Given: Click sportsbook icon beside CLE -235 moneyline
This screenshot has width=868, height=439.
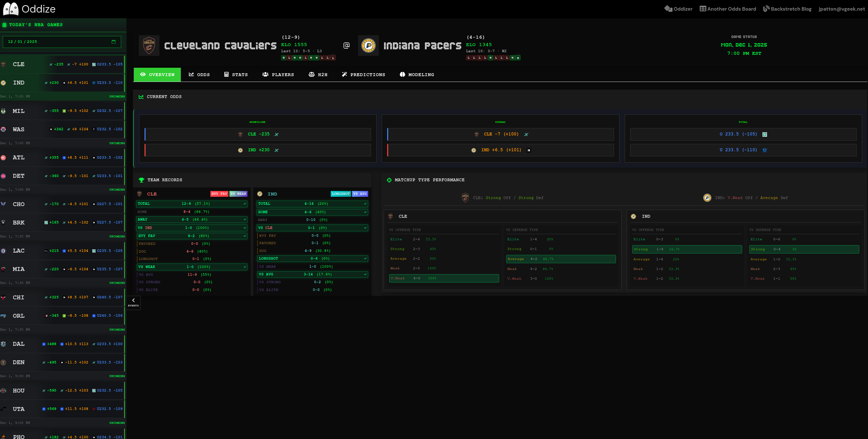Looking at the screenshot, I should coord(276,135).
